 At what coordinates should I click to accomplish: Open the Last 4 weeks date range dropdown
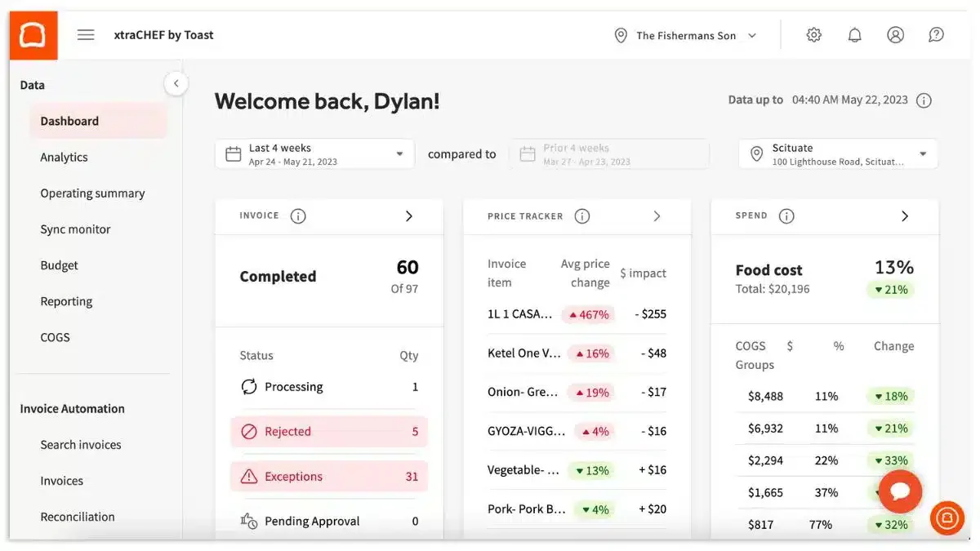(315, 154)
